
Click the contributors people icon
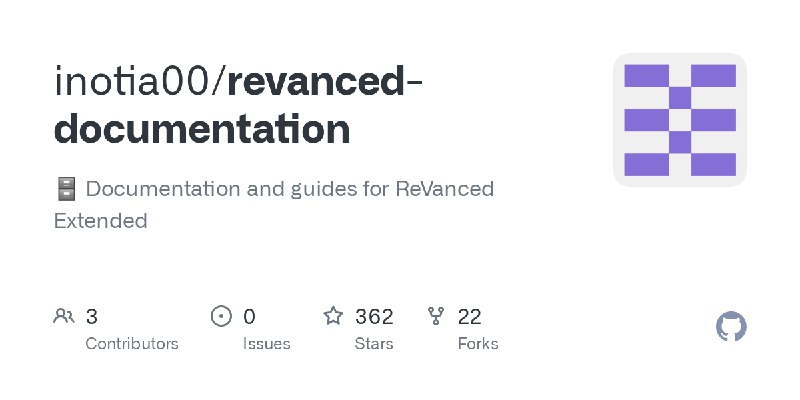[x=64, y=316]
